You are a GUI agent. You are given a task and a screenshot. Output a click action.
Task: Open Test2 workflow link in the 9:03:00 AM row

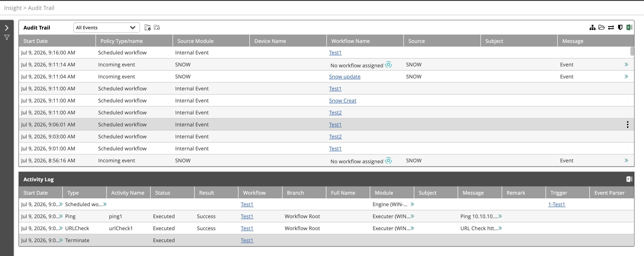click(335, 137)
